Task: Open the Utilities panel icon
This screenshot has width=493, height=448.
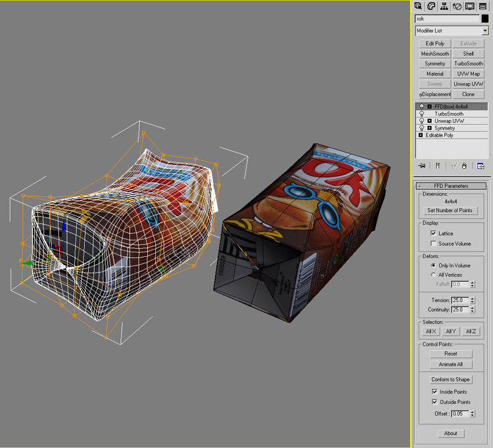Action: pos(482,6)
